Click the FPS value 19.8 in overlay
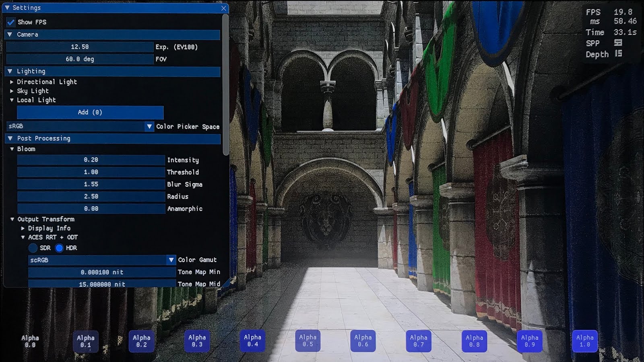 [x=623, y=12]
